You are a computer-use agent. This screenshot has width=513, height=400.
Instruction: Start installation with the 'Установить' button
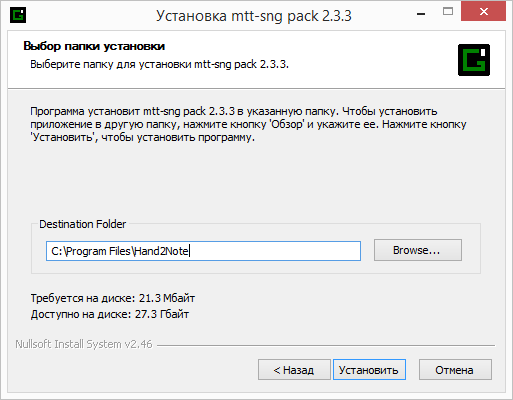(x=369, y=370)
